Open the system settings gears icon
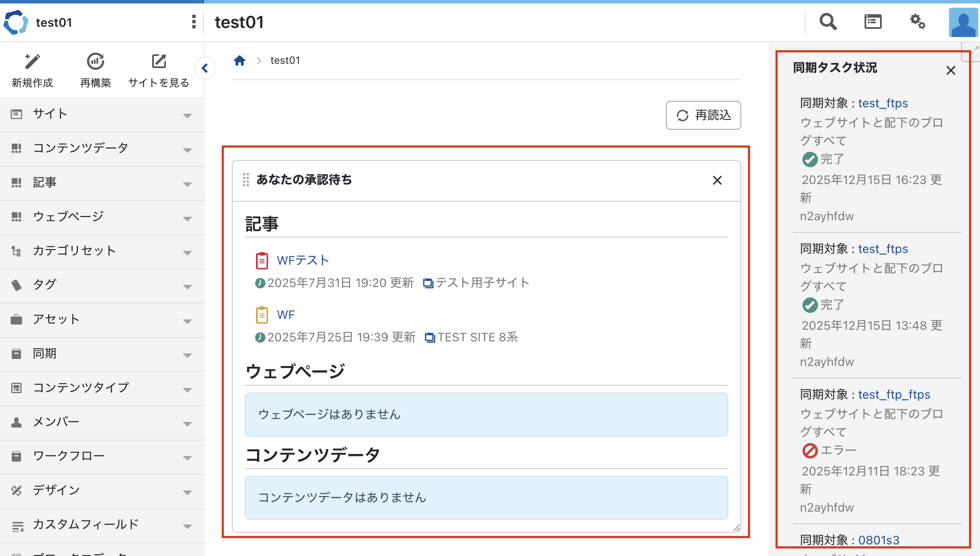 pyautogui.click(x=918, y=22)
